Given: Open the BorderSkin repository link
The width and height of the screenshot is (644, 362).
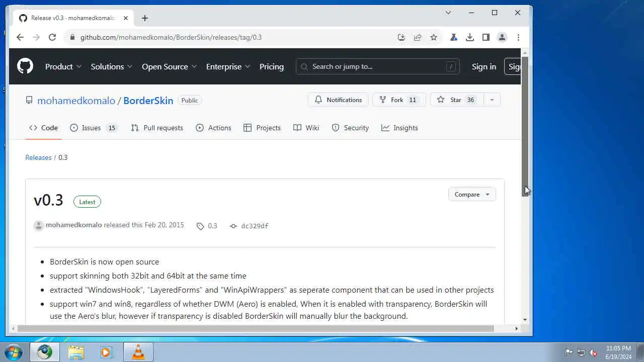Looking at the screenshot, I should point(148,101).
